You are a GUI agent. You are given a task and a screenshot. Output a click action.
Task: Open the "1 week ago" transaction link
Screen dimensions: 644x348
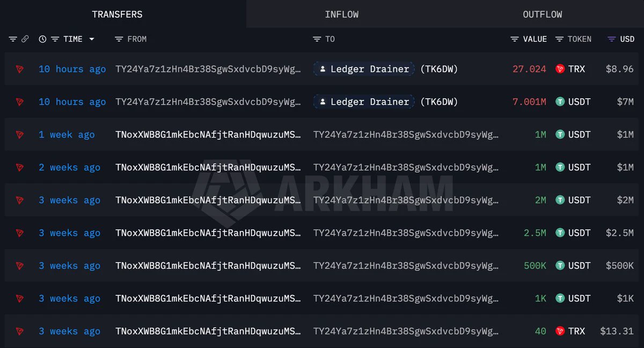tap(67, 135)
